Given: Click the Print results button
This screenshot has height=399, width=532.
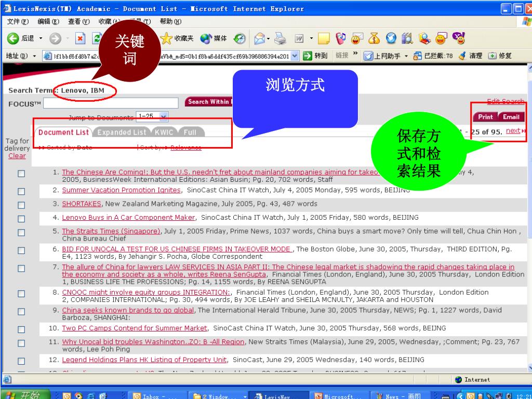Looking at the screenshot, I should coord(485,117).
